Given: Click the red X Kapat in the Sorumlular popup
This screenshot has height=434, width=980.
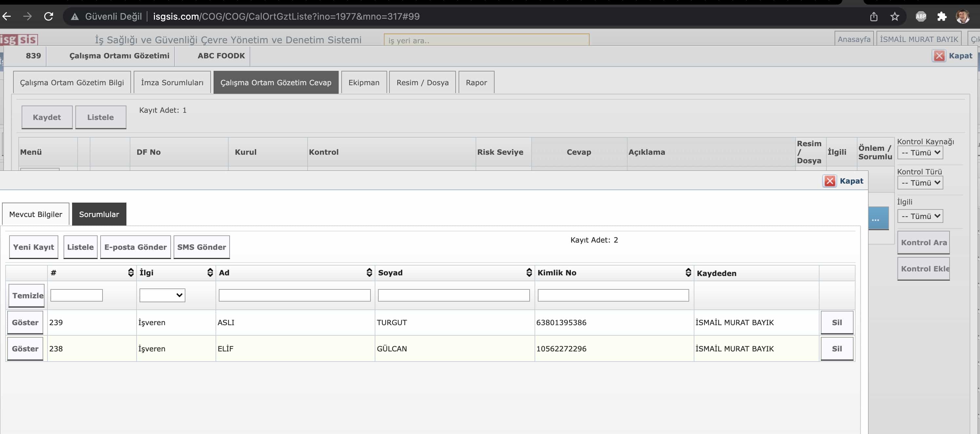Looking at the screenshot, I should 830,181.
